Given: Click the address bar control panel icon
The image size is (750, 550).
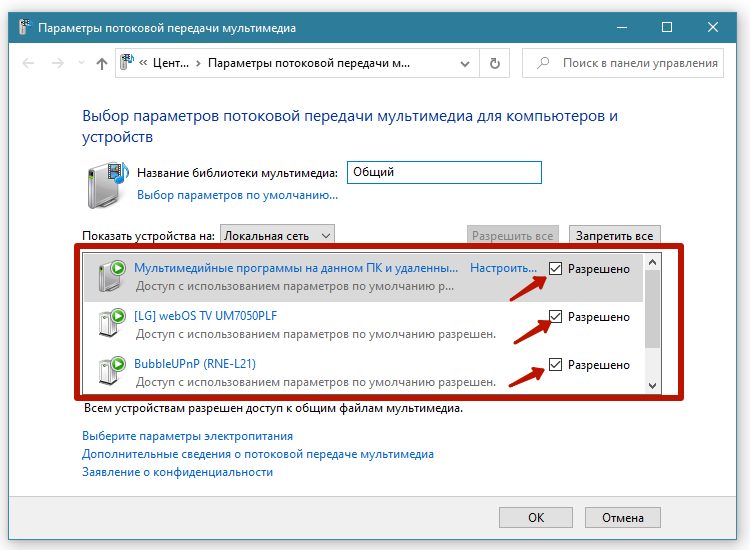Looking at the screenshot, I should pyautogui.click(x=127, y=62).
